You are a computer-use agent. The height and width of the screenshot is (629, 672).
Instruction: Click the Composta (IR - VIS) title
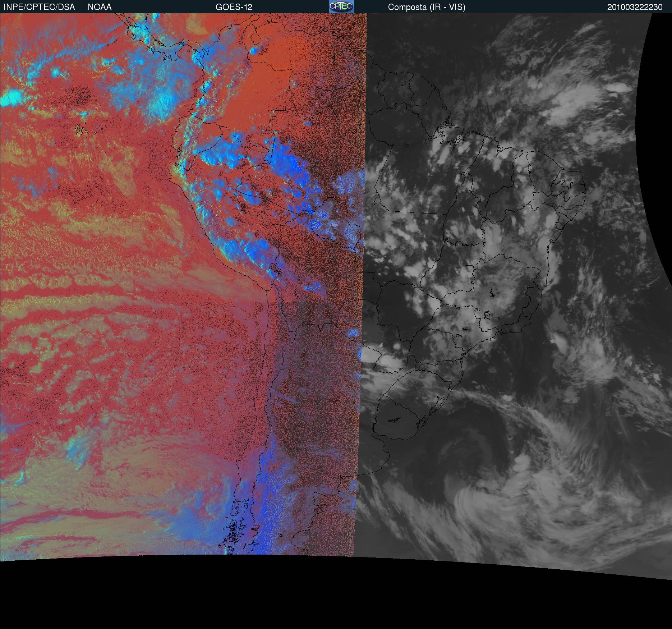coord(427,7)
